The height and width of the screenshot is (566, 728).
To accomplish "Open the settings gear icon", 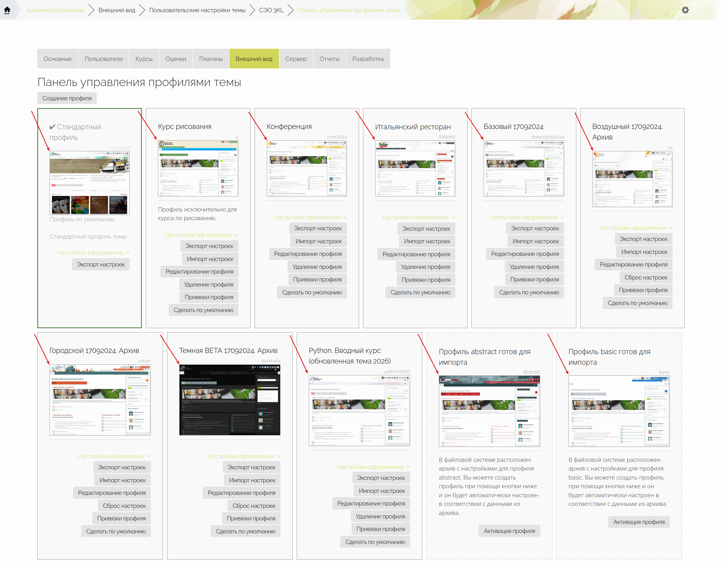I will point(685,10).
